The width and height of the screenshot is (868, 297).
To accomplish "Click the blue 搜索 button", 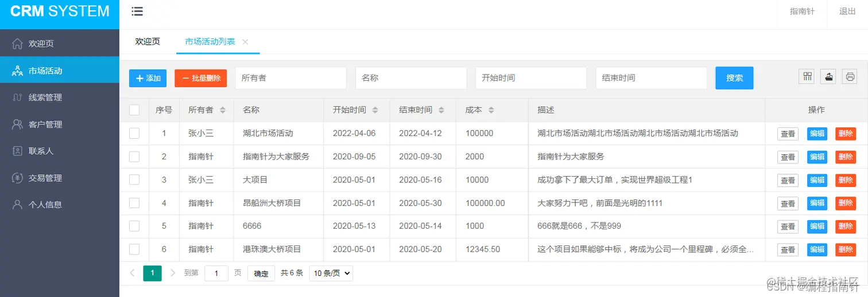I will 734,78.
